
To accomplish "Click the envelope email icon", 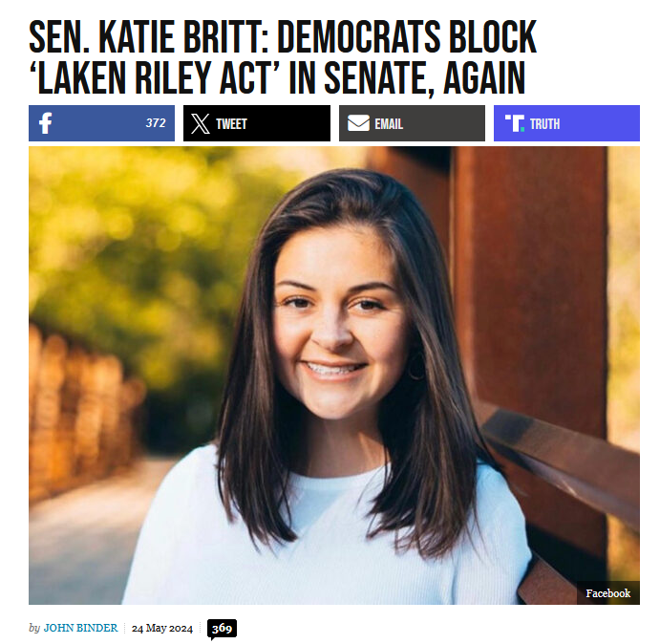I will 358,123.
